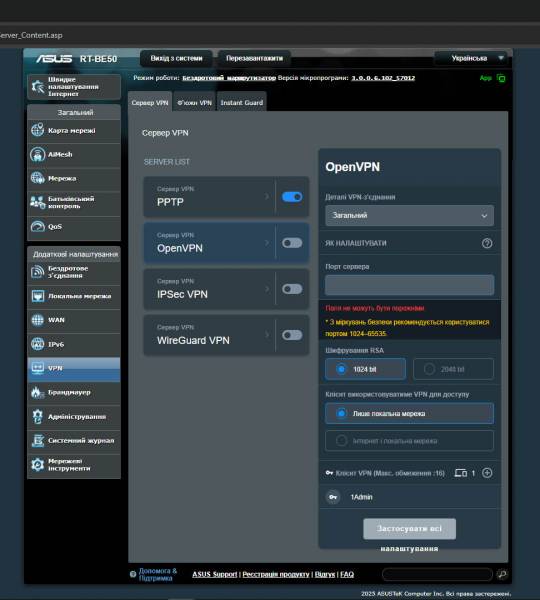Viewport: 540px width, 600px height.
Task: Open the local network (LAN) icon
Action: click(38, 296)
